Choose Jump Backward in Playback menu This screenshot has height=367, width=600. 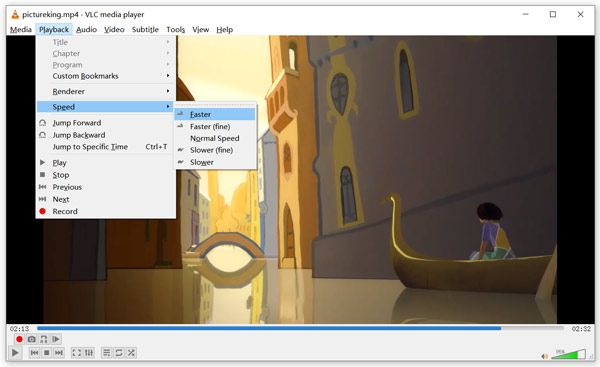[x=106, y=135]
